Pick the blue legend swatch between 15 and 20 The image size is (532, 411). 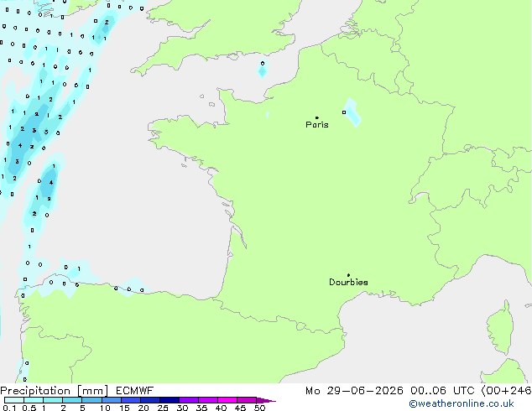pos(130,400)
